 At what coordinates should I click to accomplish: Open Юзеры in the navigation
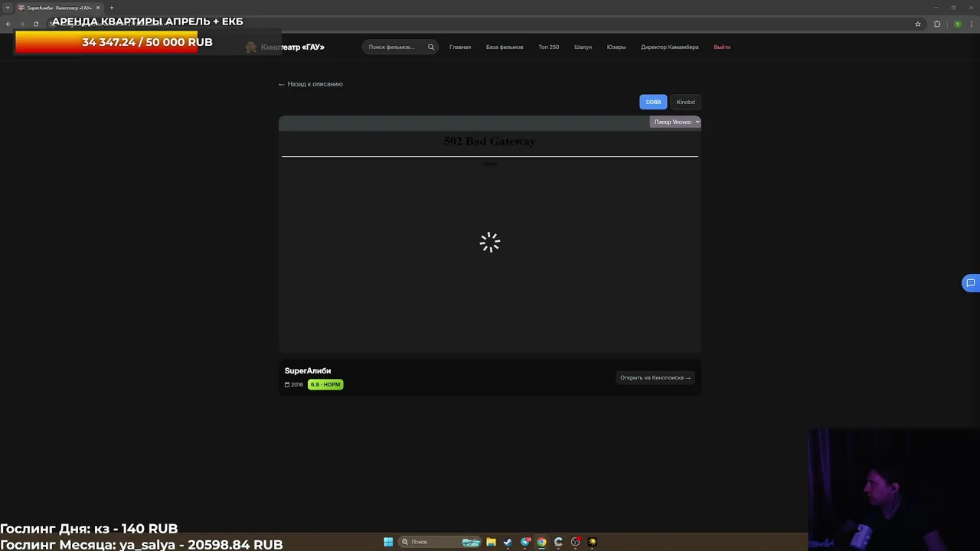616,47
